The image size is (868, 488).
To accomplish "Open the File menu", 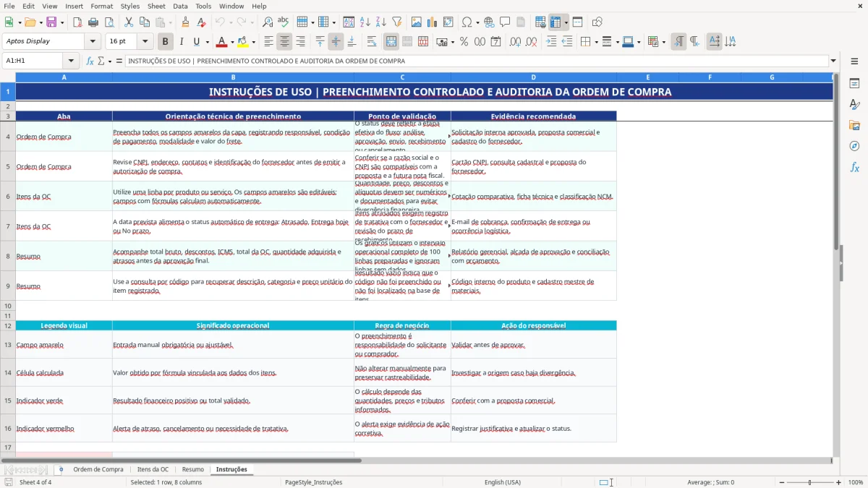I will tap(9, 6).
